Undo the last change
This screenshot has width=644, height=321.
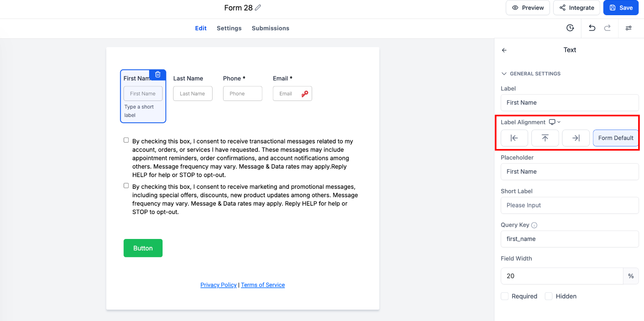coord(592,28)
